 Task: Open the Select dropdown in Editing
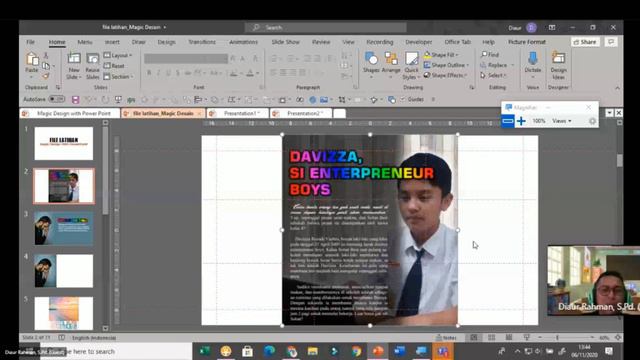(494, 76)
